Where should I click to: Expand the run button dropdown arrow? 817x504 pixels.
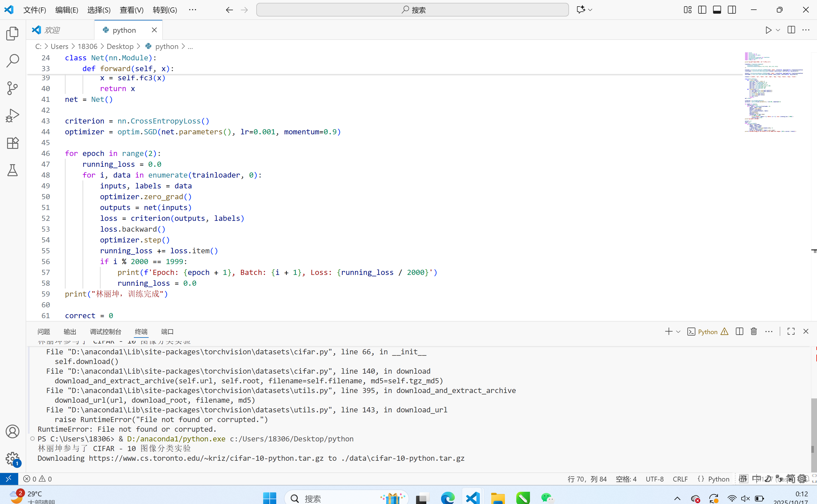click(x=778, y=30)
